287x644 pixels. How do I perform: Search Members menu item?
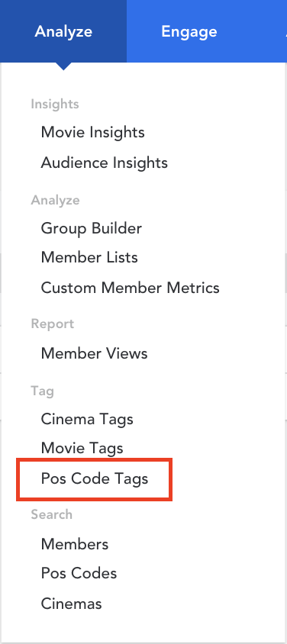pyautogui.click(x=75, y=544)
